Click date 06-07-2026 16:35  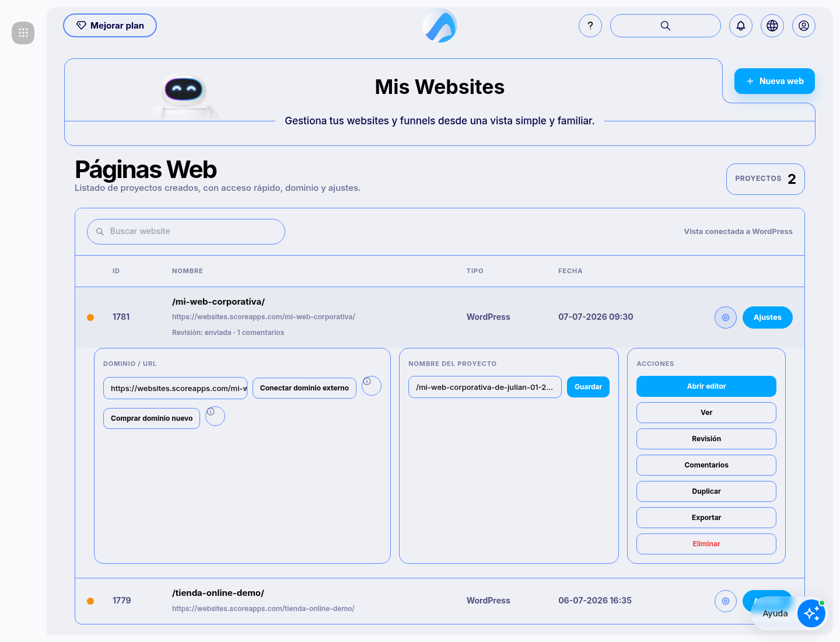[x=595, y=601]
